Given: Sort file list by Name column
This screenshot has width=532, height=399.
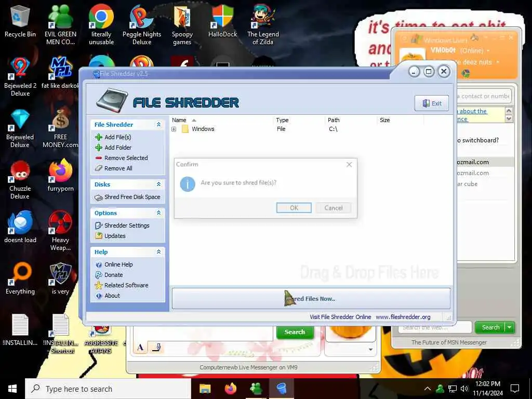Looking at the screenshot, I should pyautogui.click(x=179, y=120).
